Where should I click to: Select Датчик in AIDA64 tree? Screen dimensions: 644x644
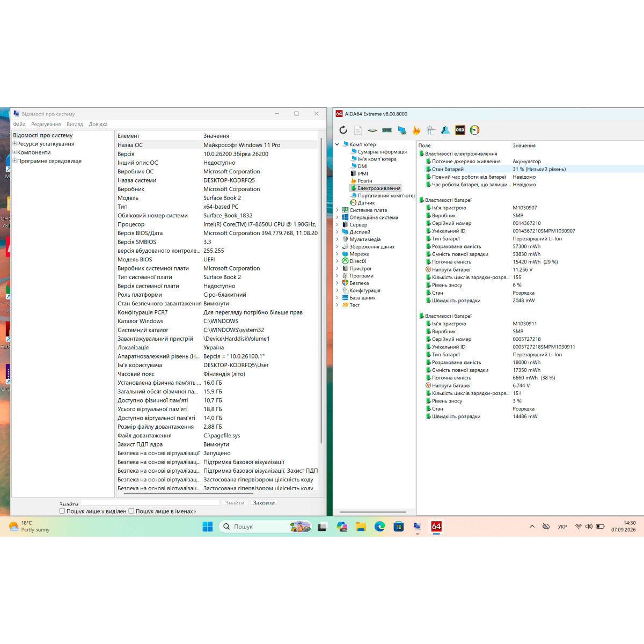pos(366,203)
